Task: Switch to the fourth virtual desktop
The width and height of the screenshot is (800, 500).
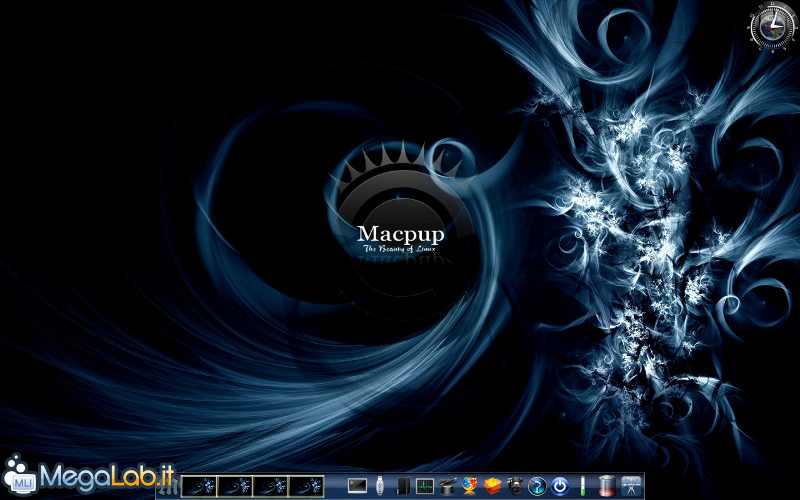Action: (x=307, y=486)
